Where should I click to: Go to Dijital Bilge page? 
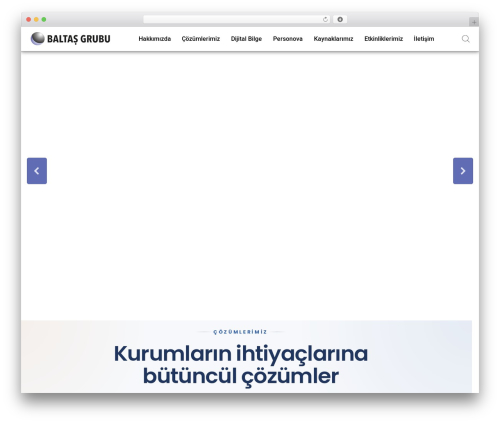tap(246, 39)
